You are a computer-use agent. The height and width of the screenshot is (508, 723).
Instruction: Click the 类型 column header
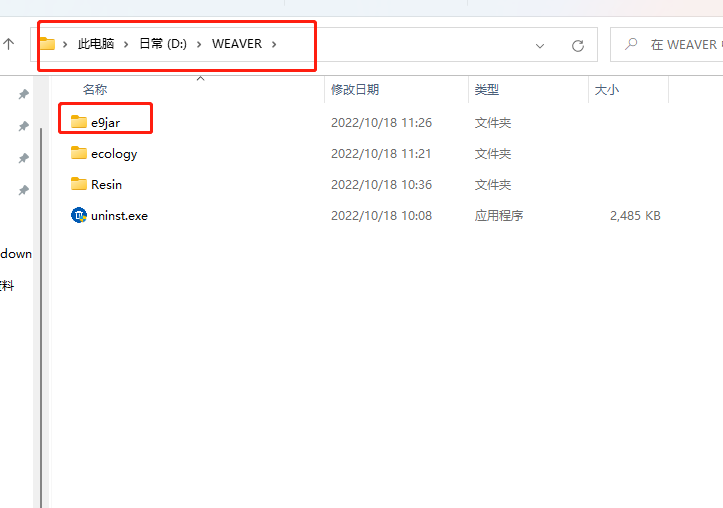[x=487, y=90]
